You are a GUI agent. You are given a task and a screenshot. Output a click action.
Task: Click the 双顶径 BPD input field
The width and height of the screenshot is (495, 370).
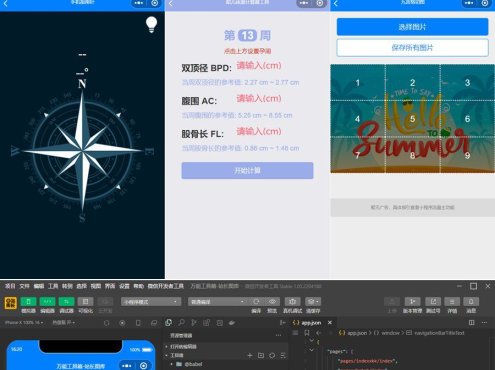click(259, 66)
